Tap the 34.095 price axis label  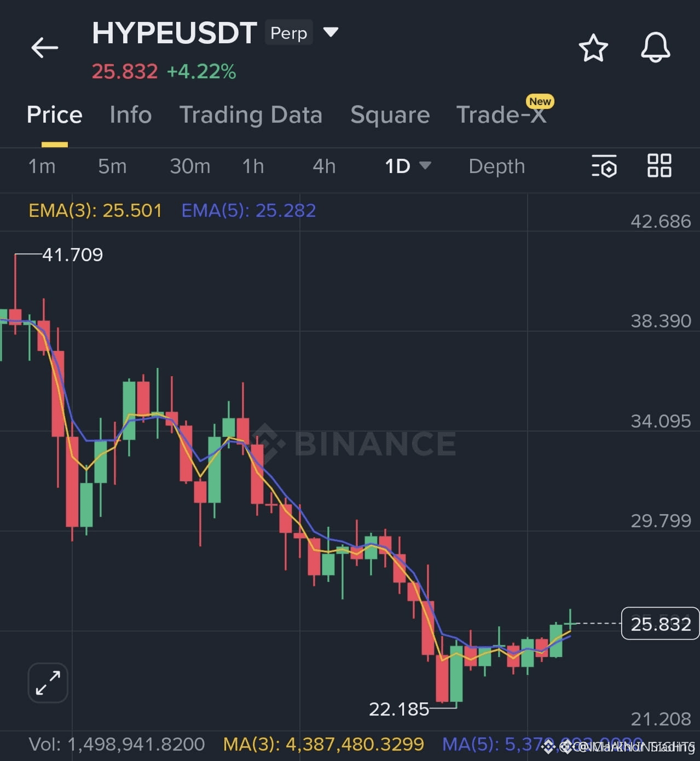click(661, 421)
